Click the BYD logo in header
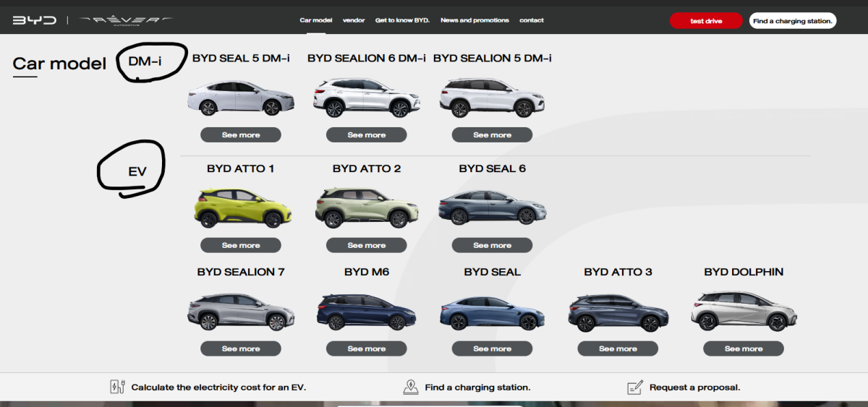 coord(34,20)
